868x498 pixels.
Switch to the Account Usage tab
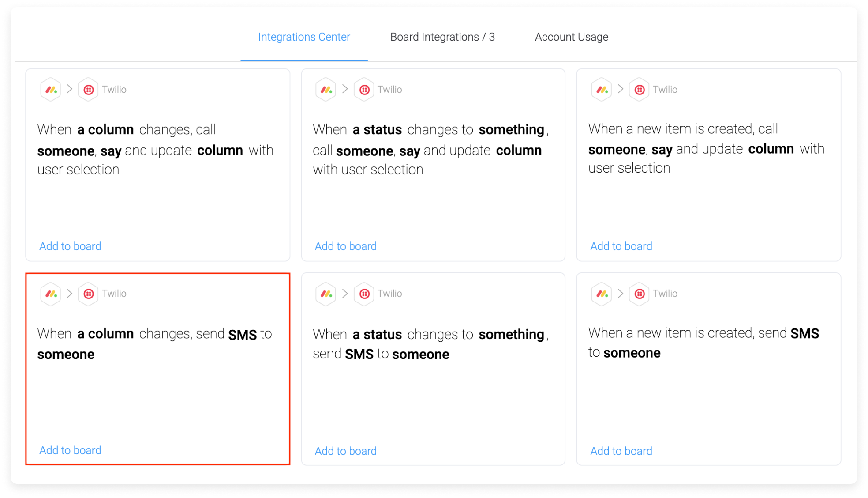point(572,37)
